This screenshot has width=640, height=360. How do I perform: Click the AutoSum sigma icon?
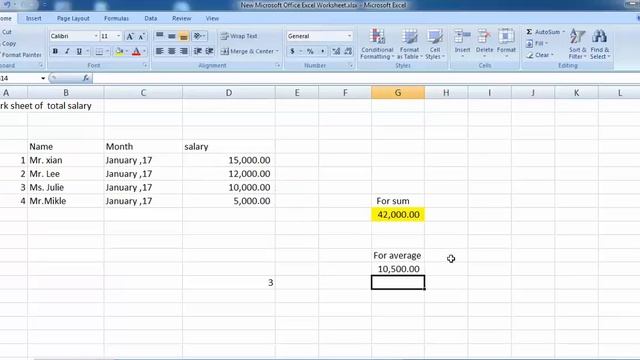click(x=529, y=32)
